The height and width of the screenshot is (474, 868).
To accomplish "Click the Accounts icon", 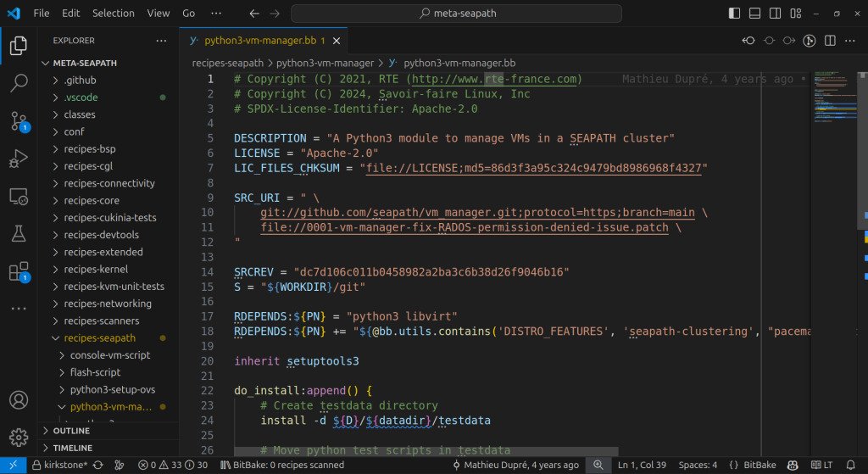I will [x=18, y=399].
